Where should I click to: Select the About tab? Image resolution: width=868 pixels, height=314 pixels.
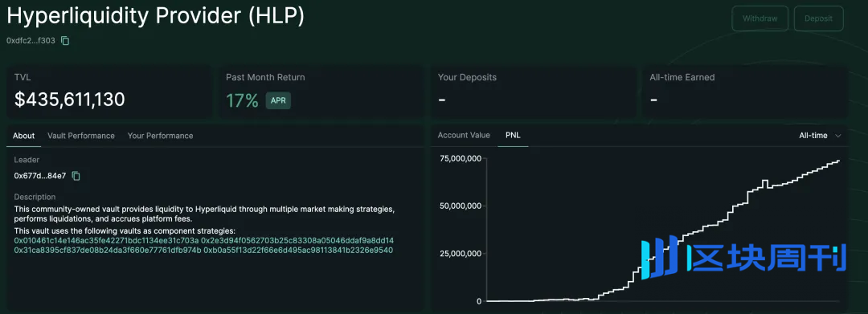[x=24, y=136]
